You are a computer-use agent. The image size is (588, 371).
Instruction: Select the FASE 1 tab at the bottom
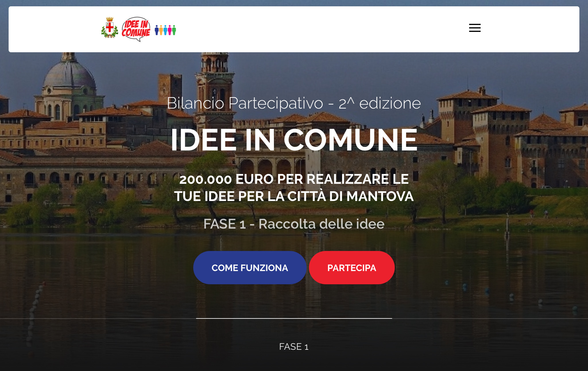tap(294, 347)
